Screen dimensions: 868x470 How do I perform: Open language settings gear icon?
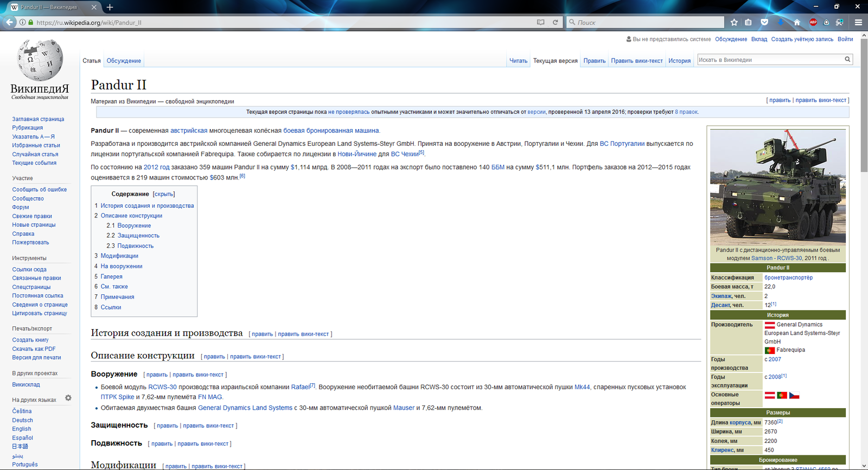point(68,398)
